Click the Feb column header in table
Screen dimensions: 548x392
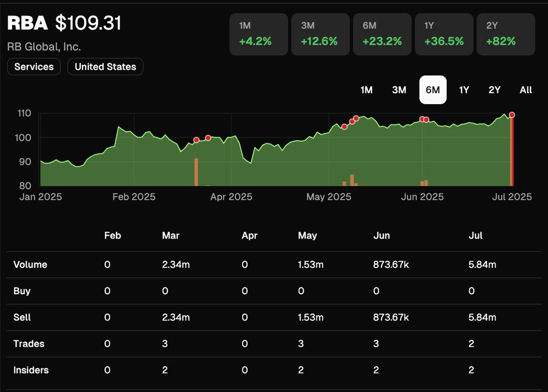(113, 236)
